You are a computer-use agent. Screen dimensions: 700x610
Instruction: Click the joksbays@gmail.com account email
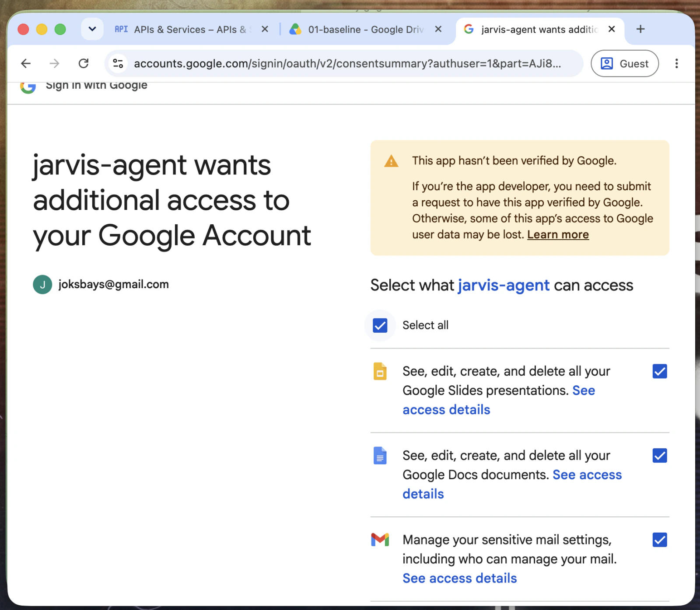click(114, 285)
